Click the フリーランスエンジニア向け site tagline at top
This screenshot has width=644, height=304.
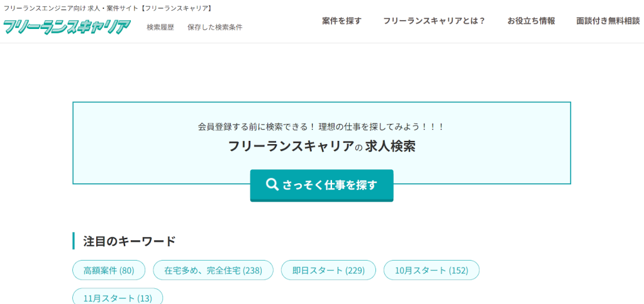pyautogui.click(x=108, y=8)
